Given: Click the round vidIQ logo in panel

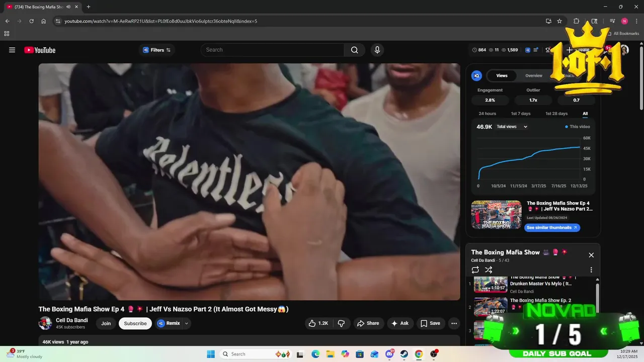Looking at the screenshot, I should click(476, 75).
